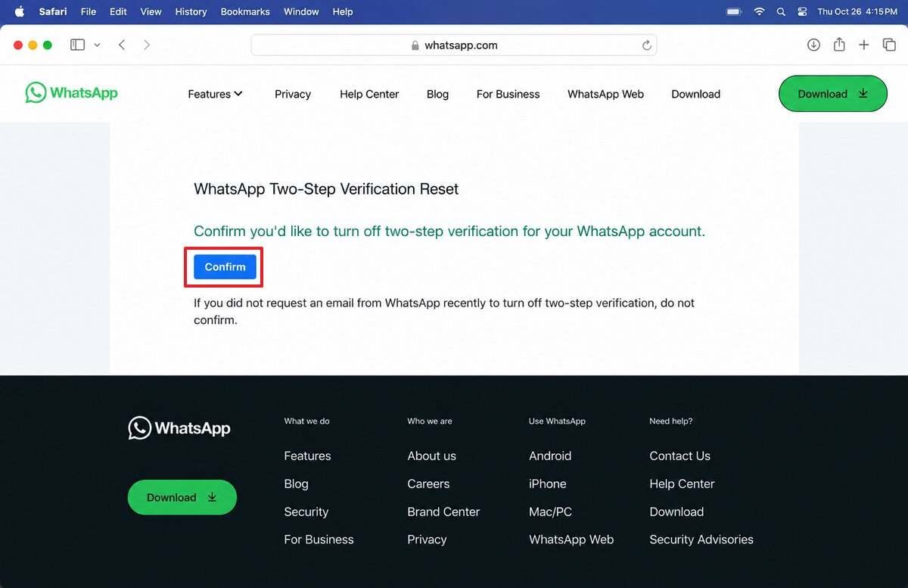Viewport: 908px width, 588px height.
Task: Reload the page with refresh icon
Action: click(647, 45)
